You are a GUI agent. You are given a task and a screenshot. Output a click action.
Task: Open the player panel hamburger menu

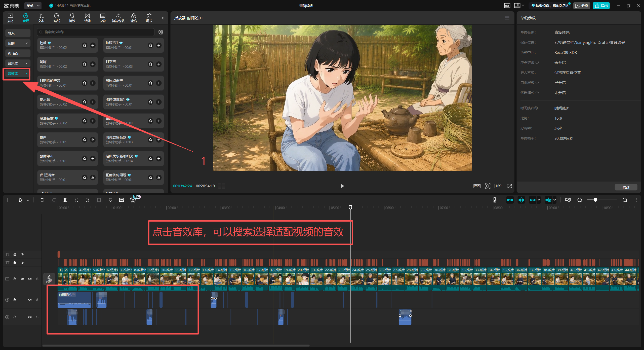[507, 18]
